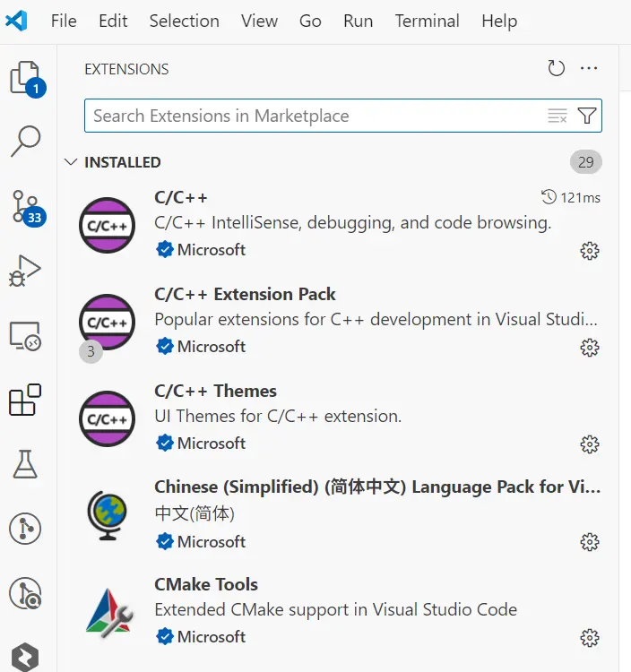Click the C/C++ extension logo

108,226
